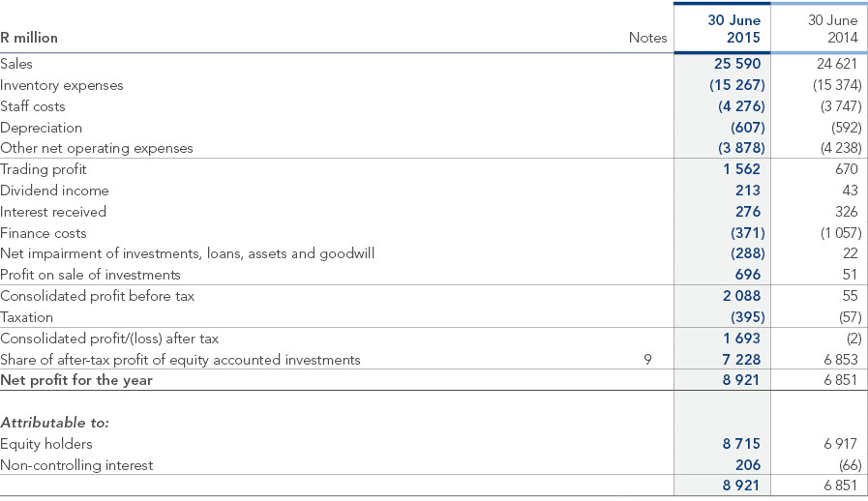Screen dimensions: 868x501
Task: Select the Dividend income row label
Action: tap(54, 191)
